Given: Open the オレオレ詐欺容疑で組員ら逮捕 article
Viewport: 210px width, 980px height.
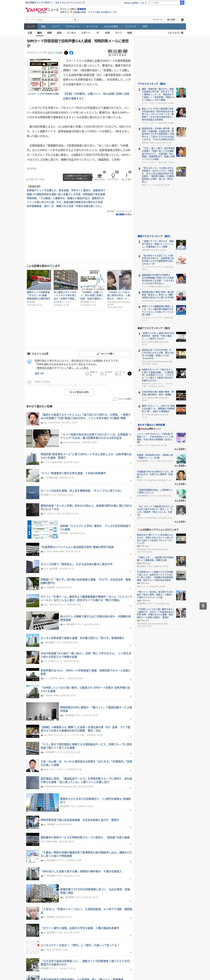Looking at the screenshot, I should [82, 638].
